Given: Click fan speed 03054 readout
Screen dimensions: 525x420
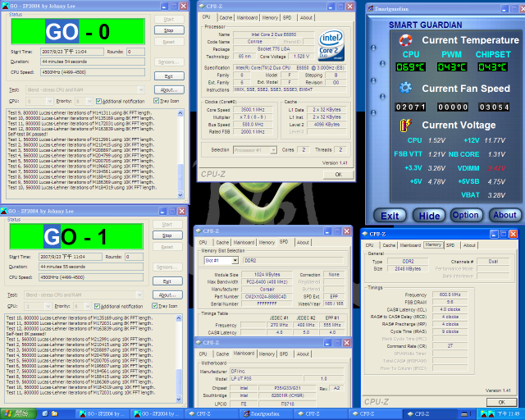Looking at the screenshot, I should click(494, 107).
